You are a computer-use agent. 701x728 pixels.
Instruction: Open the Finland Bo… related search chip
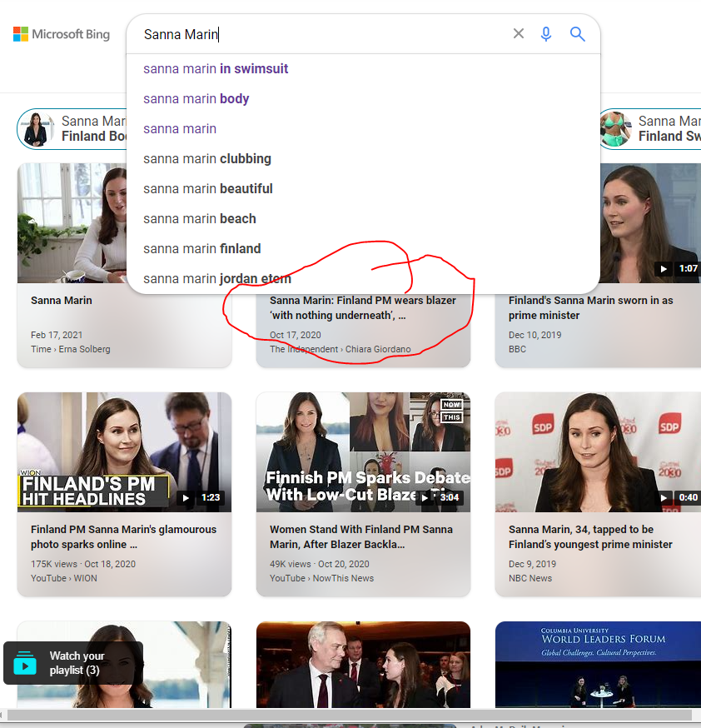pos(72,129)
